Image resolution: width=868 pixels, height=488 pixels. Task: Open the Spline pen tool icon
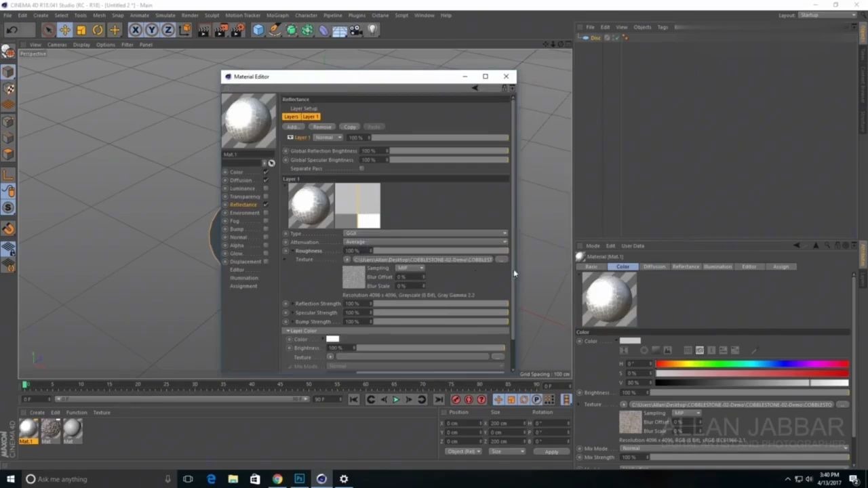click(x=275, y=30)
